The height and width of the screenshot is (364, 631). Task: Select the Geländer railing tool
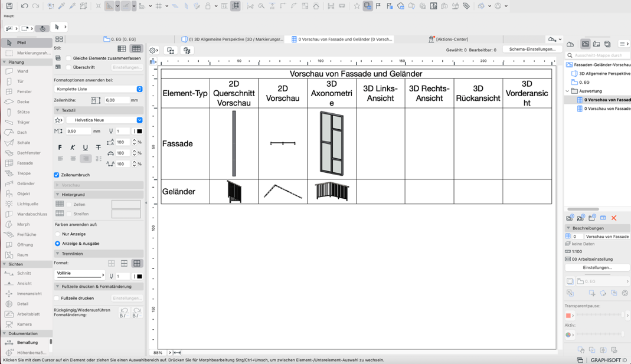[27, 183]
